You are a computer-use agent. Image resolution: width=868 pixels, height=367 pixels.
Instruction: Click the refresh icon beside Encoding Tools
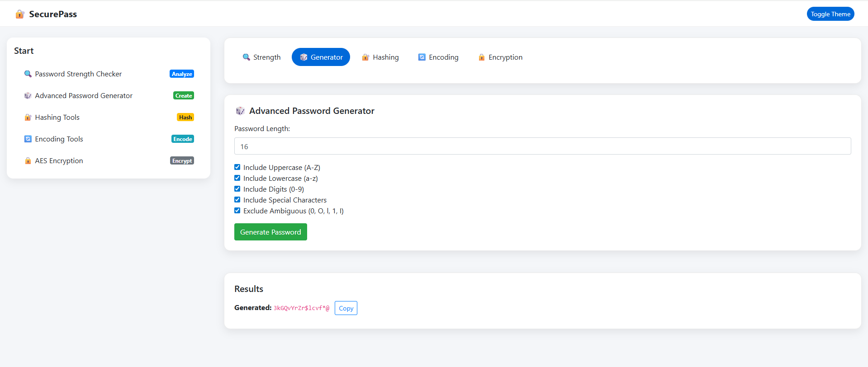coord(28,139)
